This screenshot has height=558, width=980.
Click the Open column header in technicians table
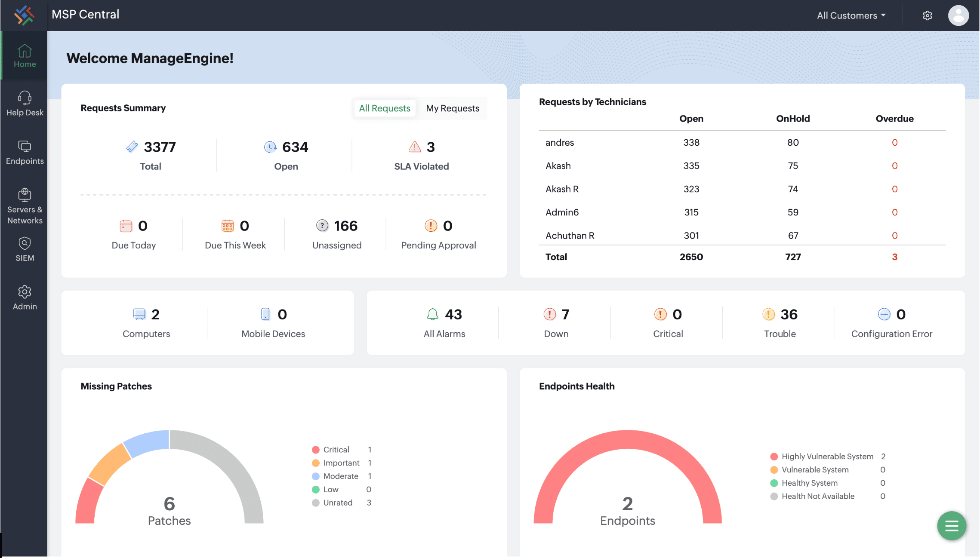pos(691,119)
